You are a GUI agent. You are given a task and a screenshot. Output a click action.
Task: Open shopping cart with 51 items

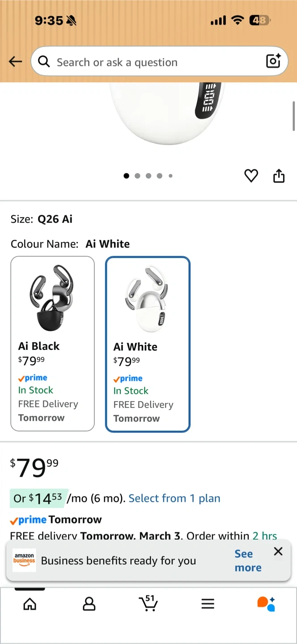point(148,603)
